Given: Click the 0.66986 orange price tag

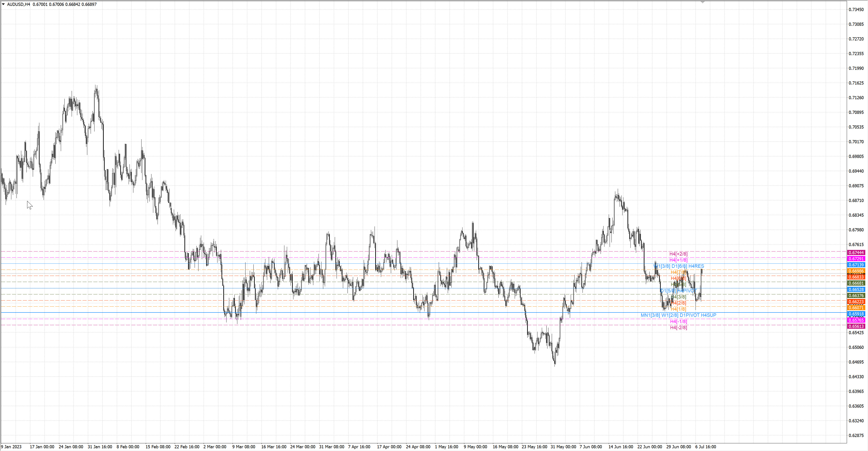Looking at the screenshot, I should pos(856,271).
